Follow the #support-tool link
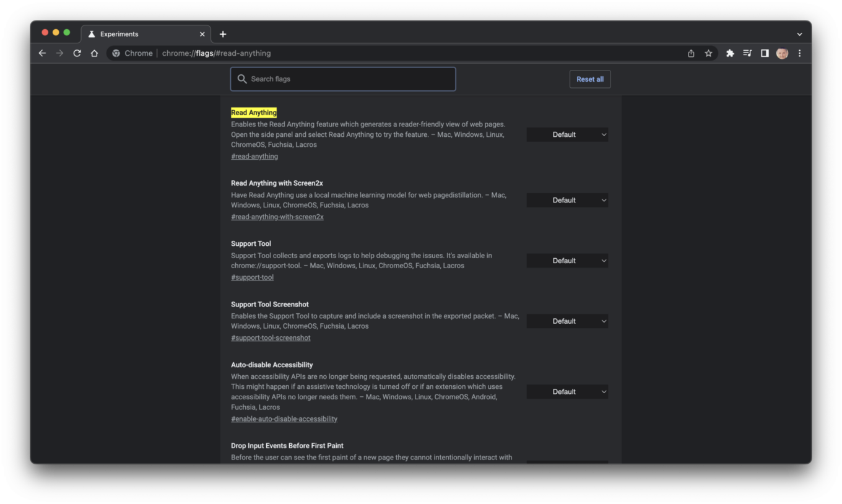 [x=253, y=277]
